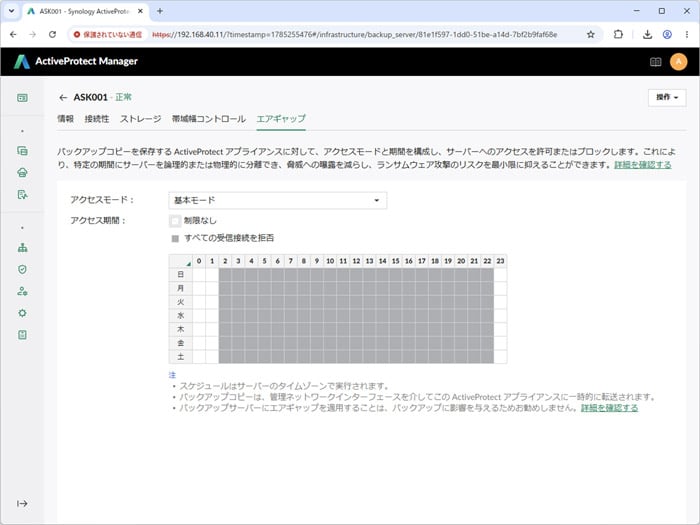Open the orange user avatar menu
This screenshot has width=700, height=525.
coord(679,62)
